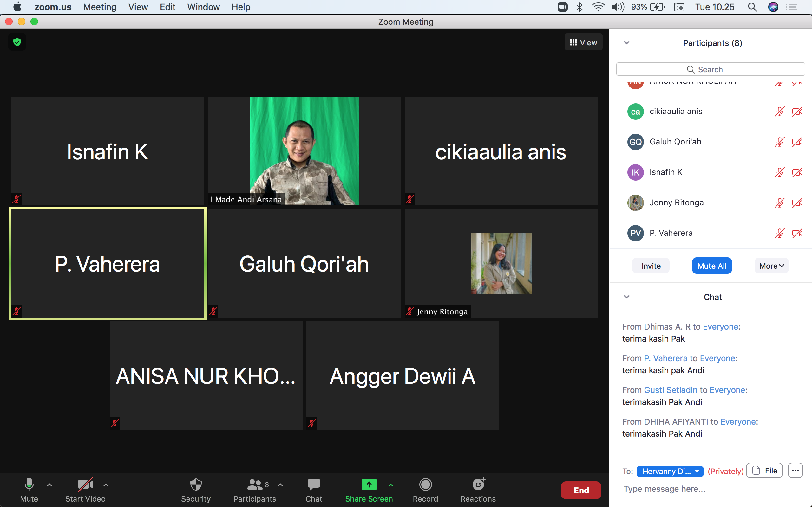This screenshot has height=507, width=812.
Task: Click the Participants people icon
Action: pyautogui.click(x=254, y=485)
